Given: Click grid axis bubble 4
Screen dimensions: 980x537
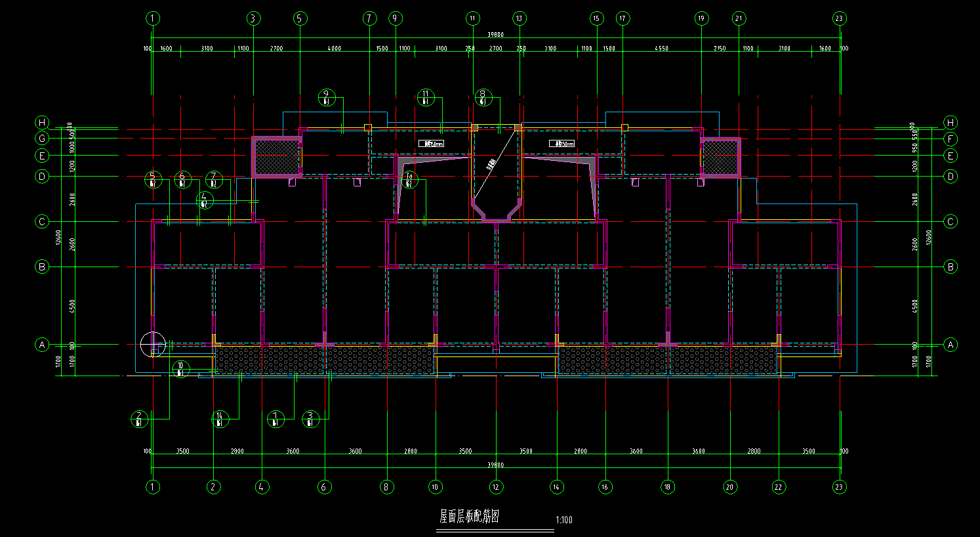Looking at the screenshot, I should click(262, 487).
